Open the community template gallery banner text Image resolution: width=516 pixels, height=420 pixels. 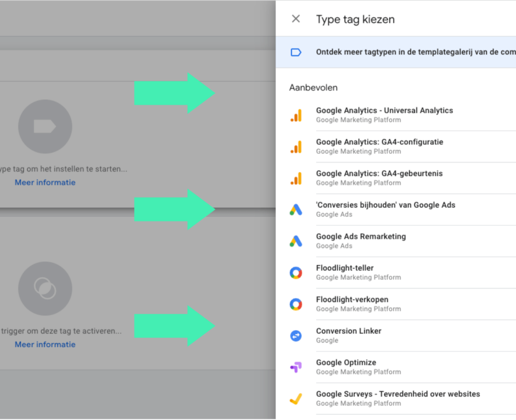pos(416,52)
